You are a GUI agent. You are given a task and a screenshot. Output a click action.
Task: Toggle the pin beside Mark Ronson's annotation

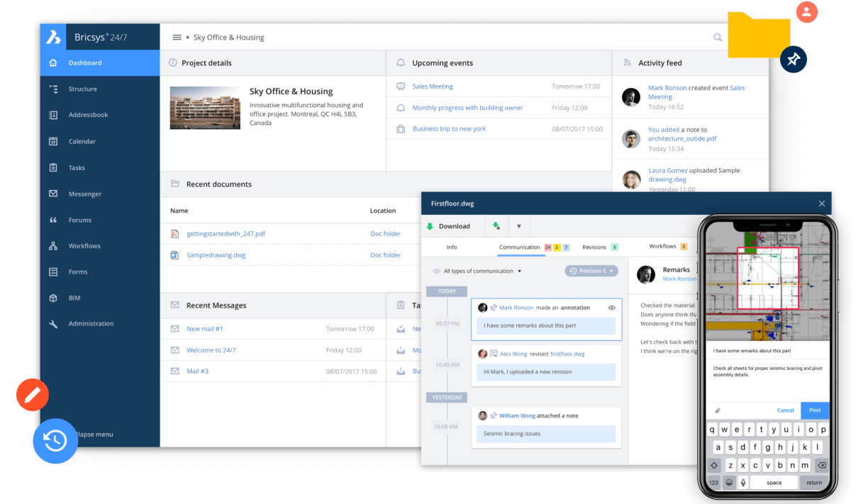tap(494, 308)
